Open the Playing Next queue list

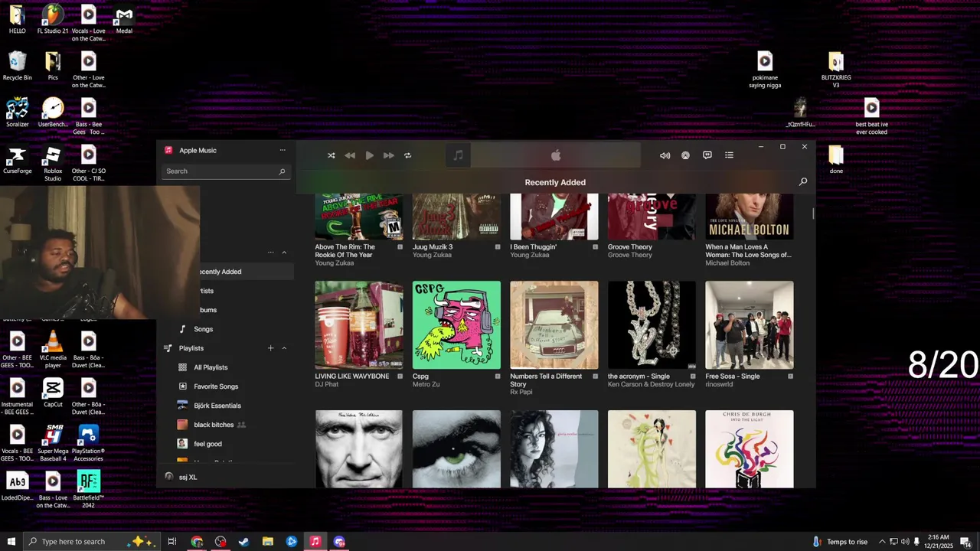coord(729,155)
